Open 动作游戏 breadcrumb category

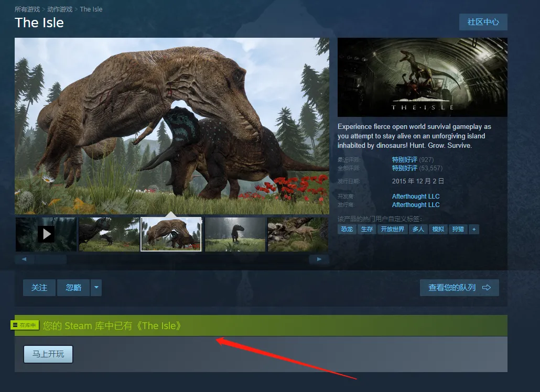[60, 9]
